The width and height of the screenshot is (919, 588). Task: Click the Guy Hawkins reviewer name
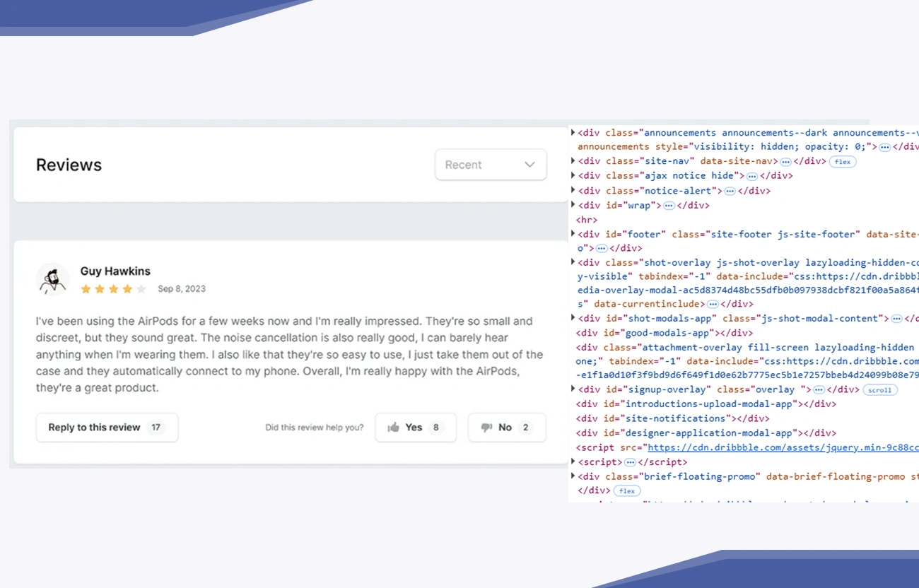pos(115,271)
